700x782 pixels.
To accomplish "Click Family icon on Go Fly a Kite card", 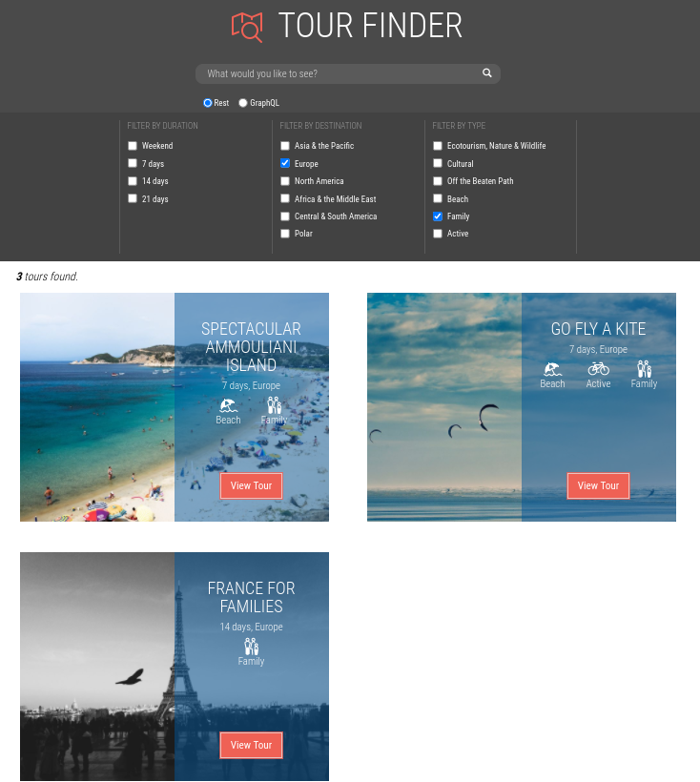I will pyautogui.click(x=644, y=369).
